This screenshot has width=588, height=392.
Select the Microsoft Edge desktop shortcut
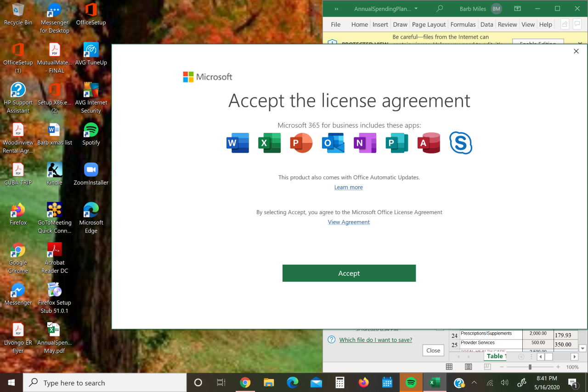click(91, 218)
